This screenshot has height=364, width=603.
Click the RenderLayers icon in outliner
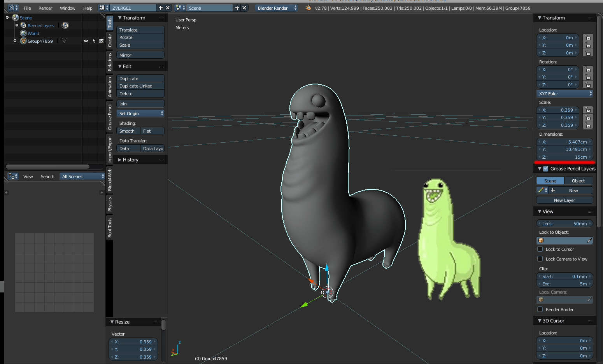pyautogui.click(x=23, y=25)
